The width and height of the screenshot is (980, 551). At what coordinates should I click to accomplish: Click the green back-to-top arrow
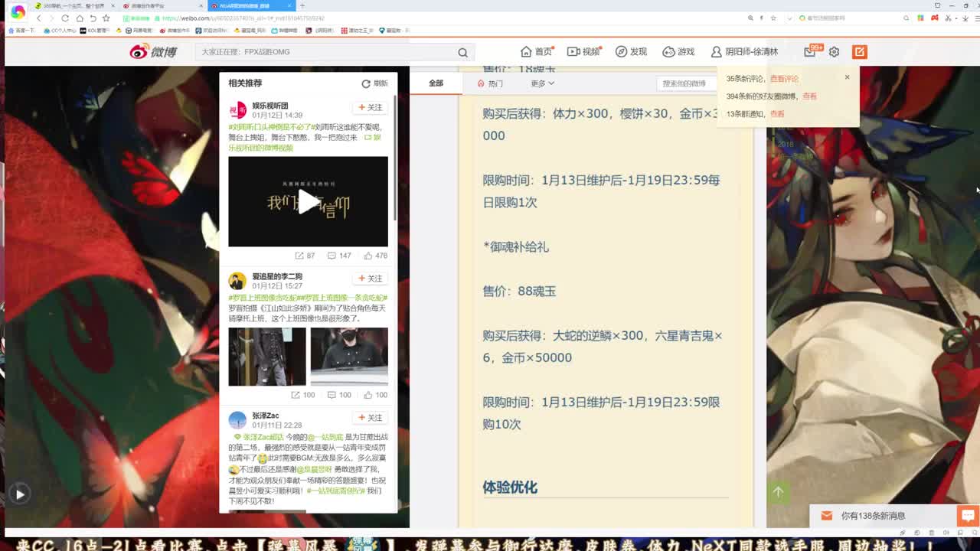point(778,492)
